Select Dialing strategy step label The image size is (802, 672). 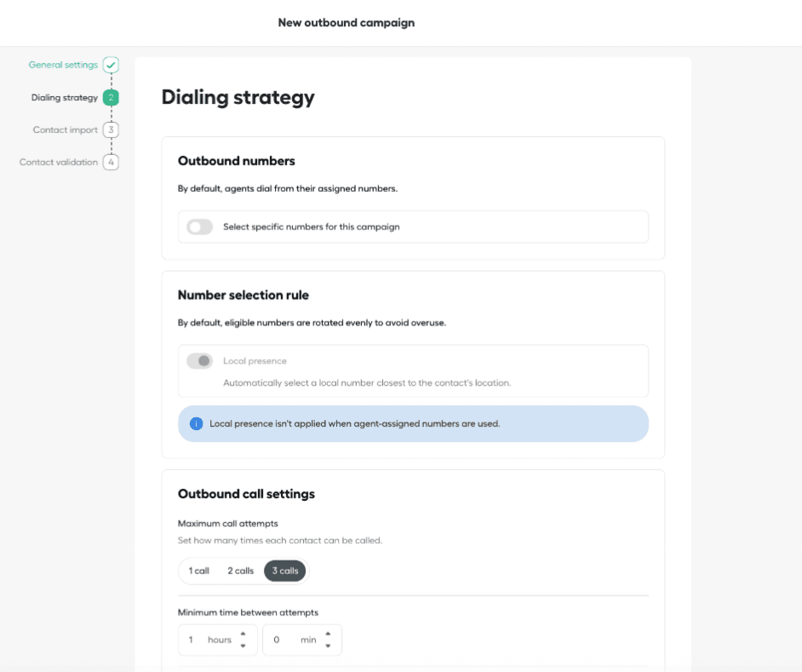click(65, 97)
